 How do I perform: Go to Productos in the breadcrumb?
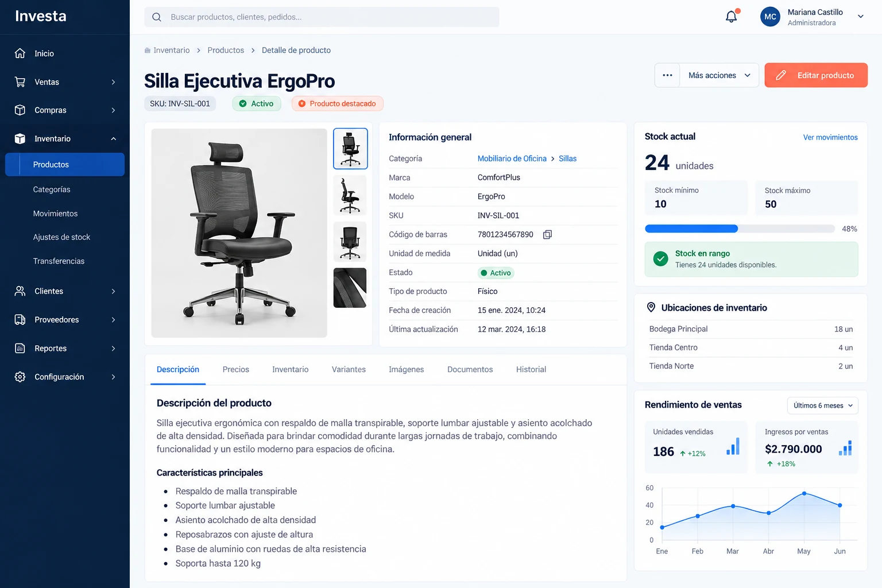pos(226,50)
